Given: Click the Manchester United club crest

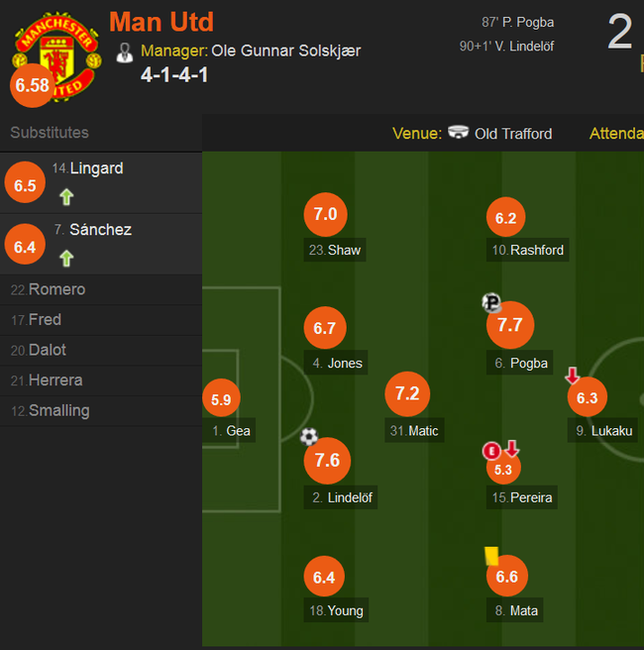Looking at the screenshot, I should (56, 56).
